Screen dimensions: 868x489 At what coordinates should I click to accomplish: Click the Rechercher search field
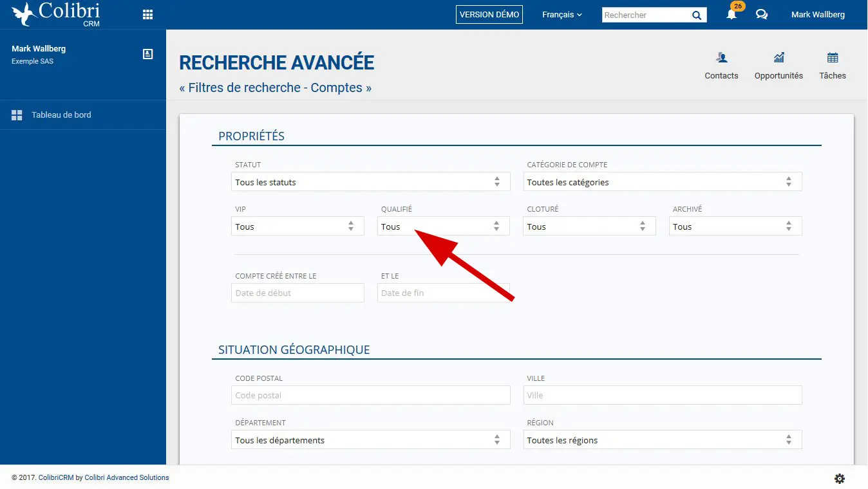pyautogui.click(x=646, y=15)
